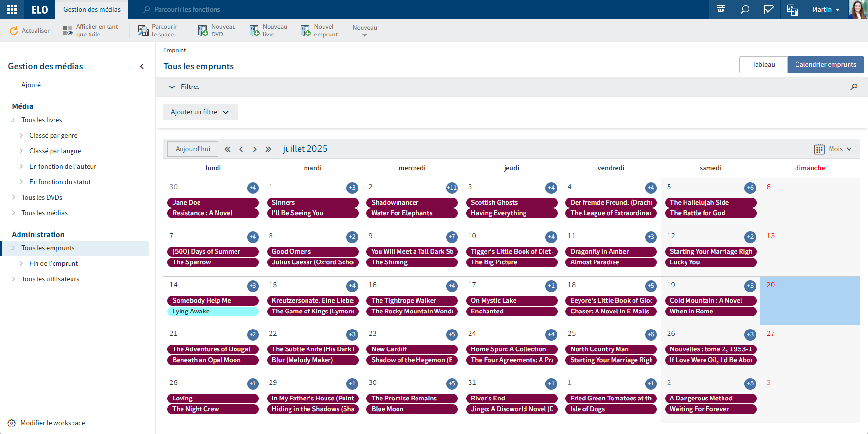The image size is (868, 434).
Task: Switch to the Tableau view
Action: [763, 65]
